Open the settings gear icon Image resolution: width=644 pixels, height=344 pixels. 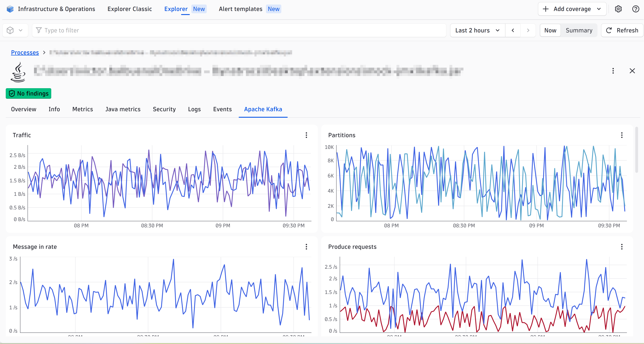point(618,9)
